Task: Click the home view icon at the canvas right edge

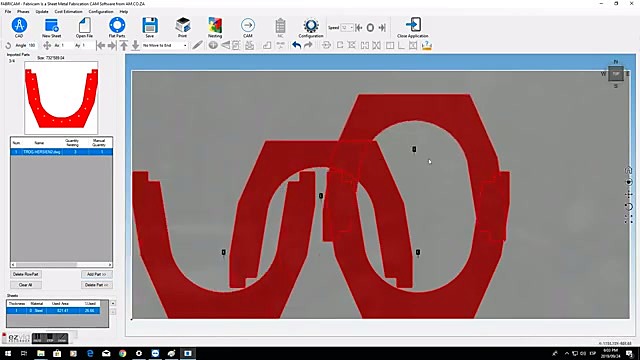Action: click(629, 170)
